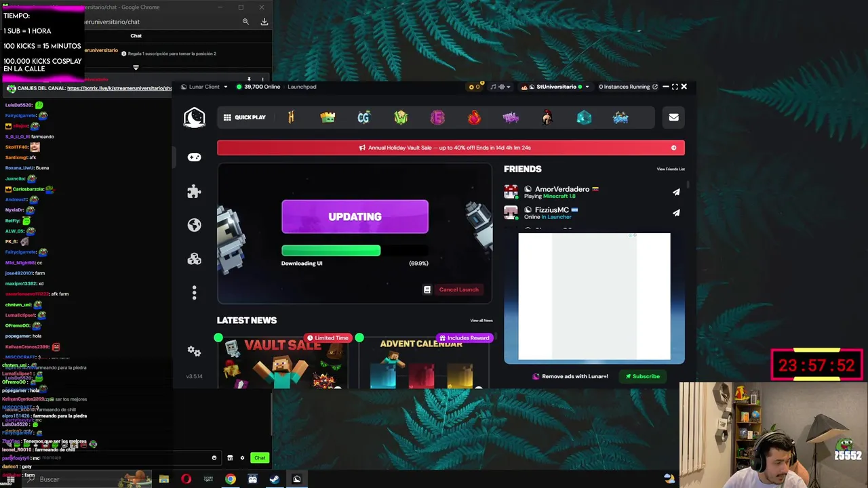Image resolution: width=868 pixels, height=488 pixels.
Task: Send message to FizziusMC
Action: coord(676,213)
